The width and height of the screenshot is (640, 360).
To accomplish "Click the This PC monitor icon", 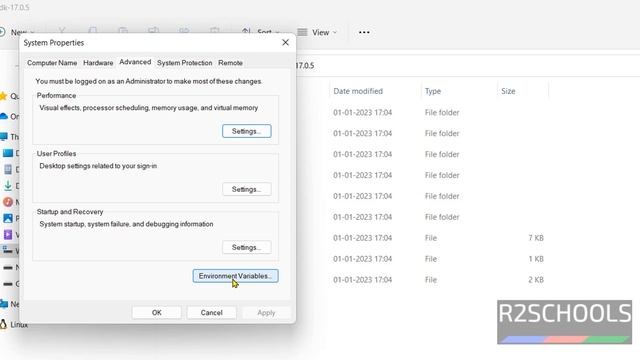I will pyautogui.click(x=4, y=136).
